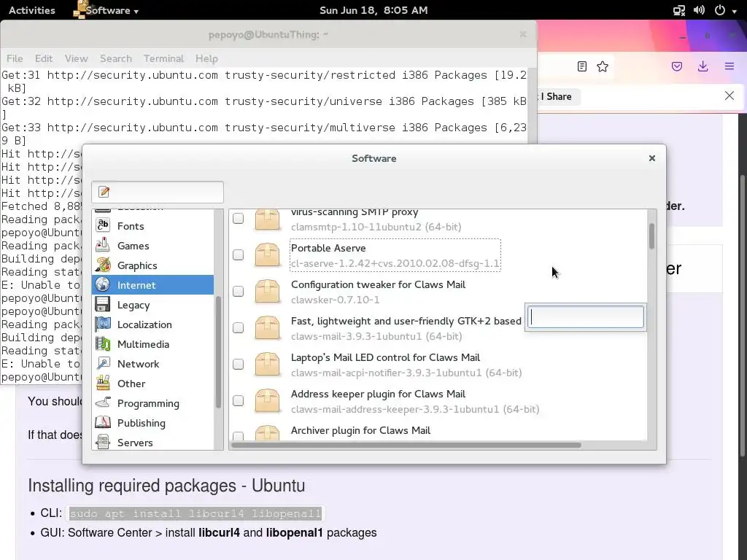The height and width of the screenshot is (560, 747).
Task: Click the package list horizontal scrollbar
Action: tap(406, 446)
